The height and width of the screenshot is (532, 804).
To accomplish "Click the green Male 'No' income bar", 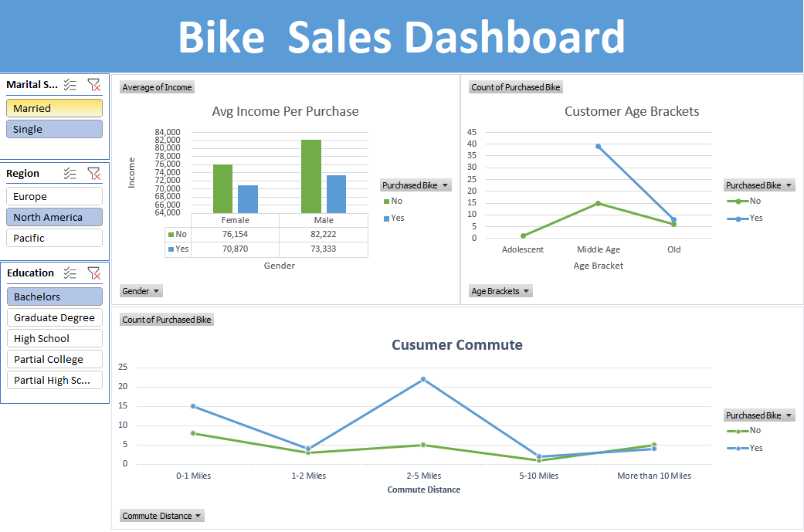I will coord(311,176).
